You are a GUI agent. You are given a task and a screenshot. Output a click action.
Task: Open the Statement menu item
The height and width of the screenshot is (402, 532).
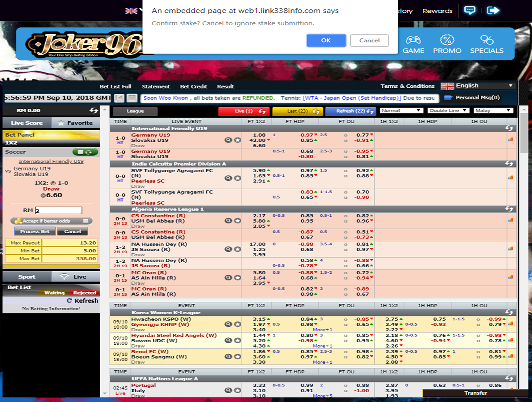pyautogui.click(x=156, y=86)
